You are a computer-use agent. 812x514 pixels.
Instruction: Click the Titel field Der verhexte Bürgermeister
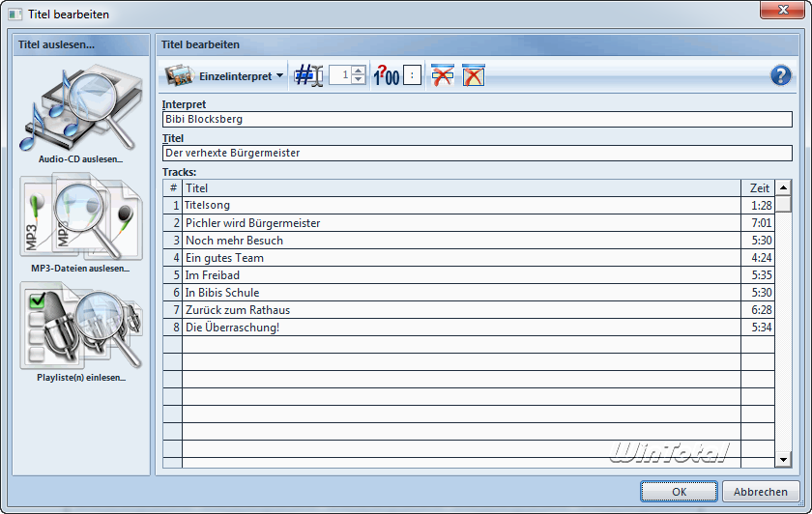[477, 153]
